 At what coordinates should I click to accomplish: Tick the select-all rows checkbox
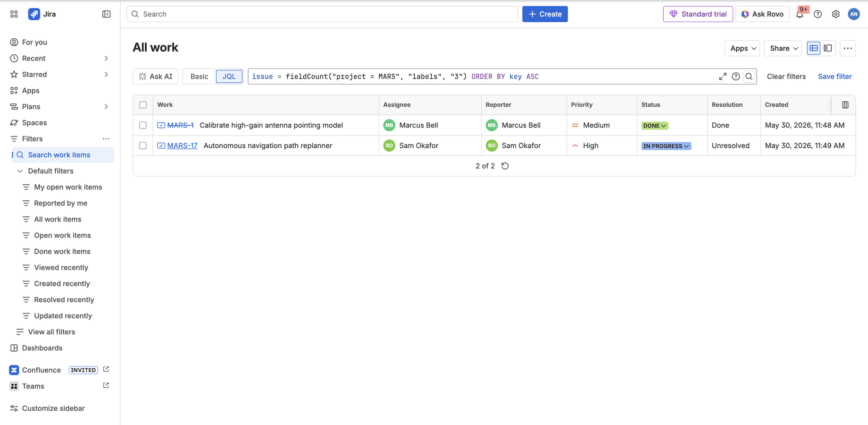tap(143, 105)
